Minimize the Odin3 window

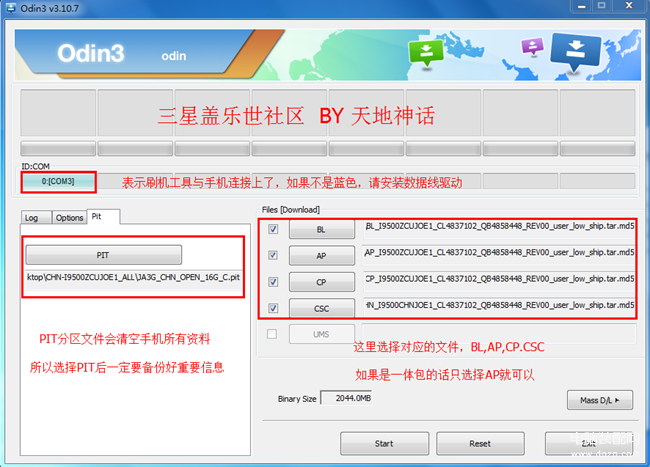(582, 6)
